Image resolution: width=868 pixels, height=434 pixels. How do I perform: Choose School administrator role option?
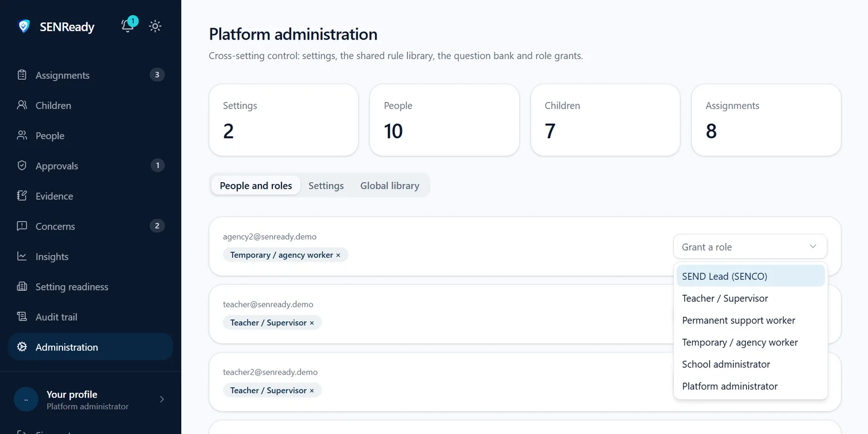coord(750,364)
